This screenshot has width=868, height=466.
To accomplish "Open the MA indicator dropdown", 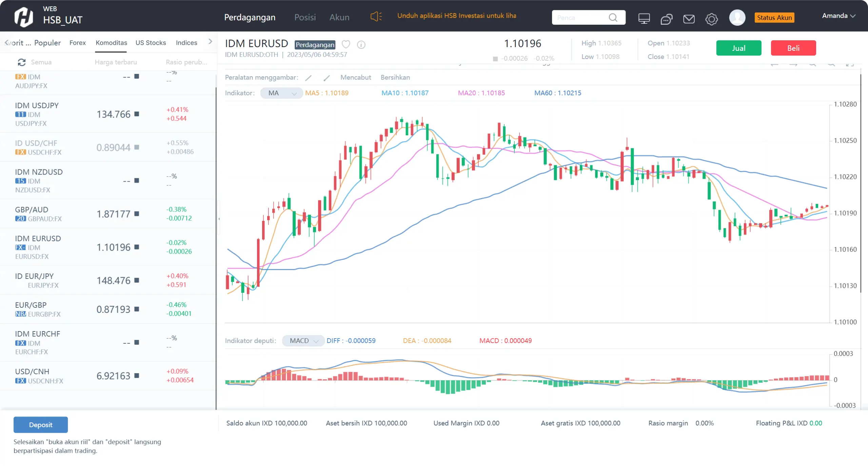I will (281, 93).
